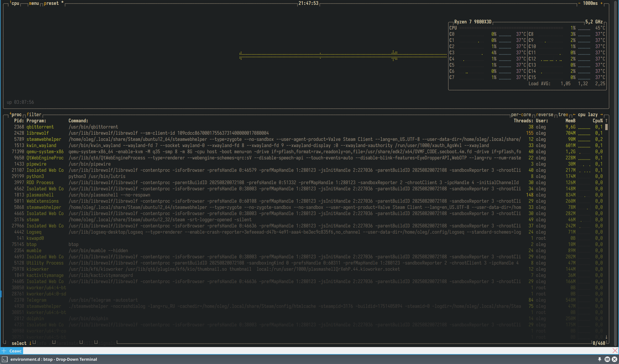This screenshot has height=364, width=619.
Task: Activate the process filter field
Action: point(34,115)
